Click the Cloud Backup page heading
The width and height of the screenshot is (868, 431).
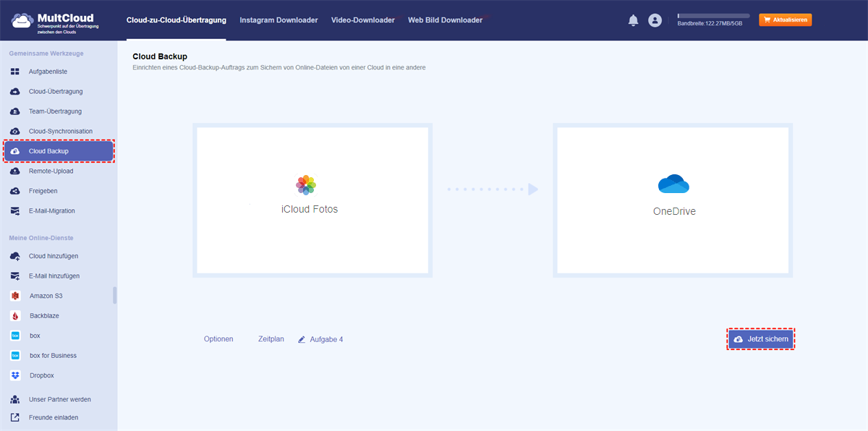point(160,56)
